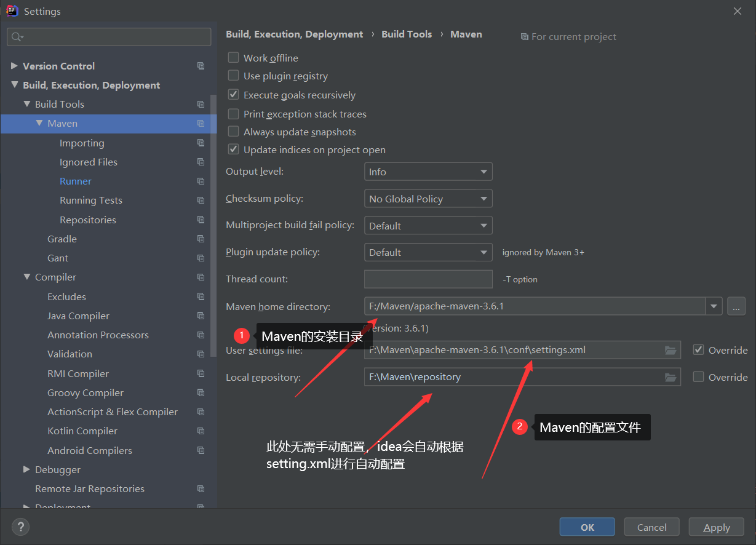Click the Local repository path field

click(522, 376)
